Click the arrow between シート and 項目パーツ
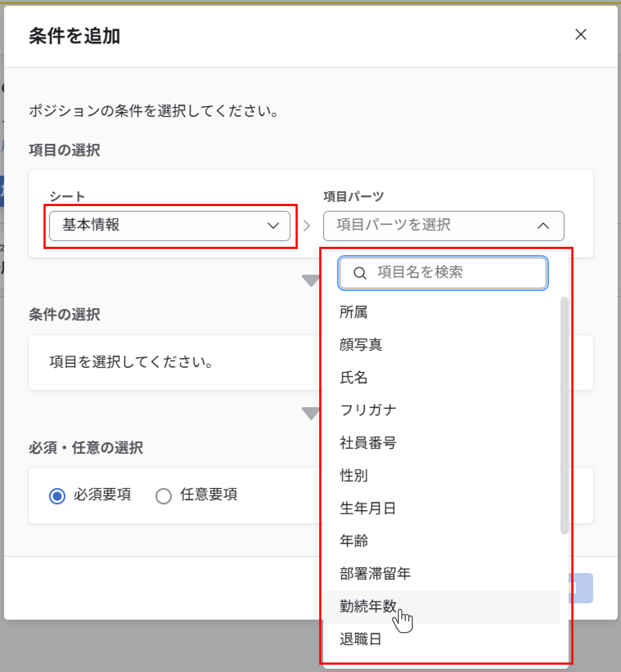This screenshot has width=621, height=672. tap(306, 226)
